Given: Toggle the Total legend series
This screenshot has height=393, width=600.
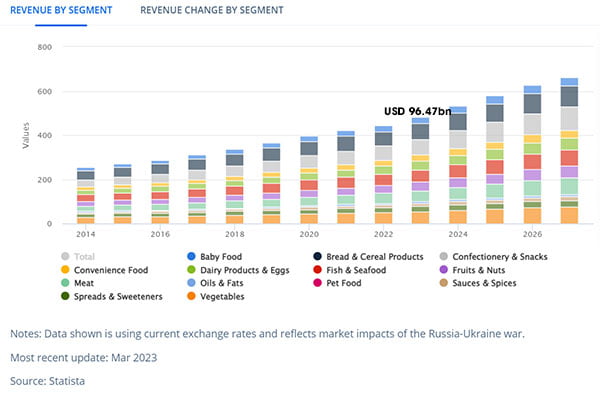Looking at the screenshot, I should pyautogui.click(x=78, y=256).
